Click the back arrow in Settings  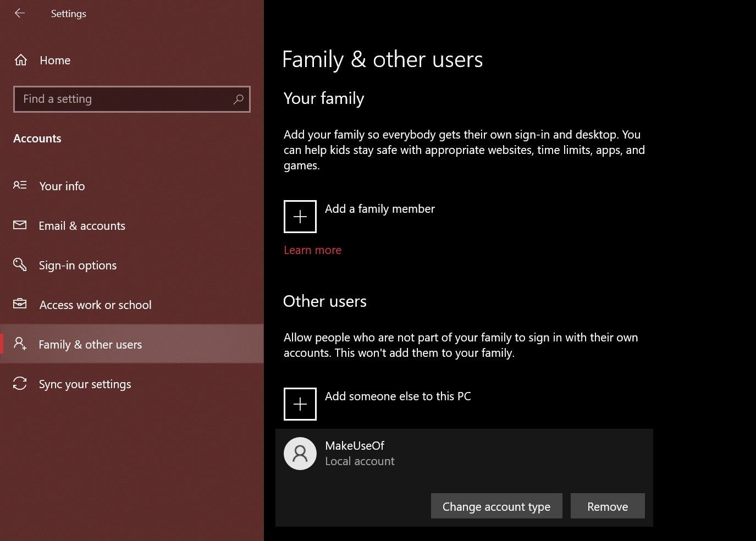(20, 13)
